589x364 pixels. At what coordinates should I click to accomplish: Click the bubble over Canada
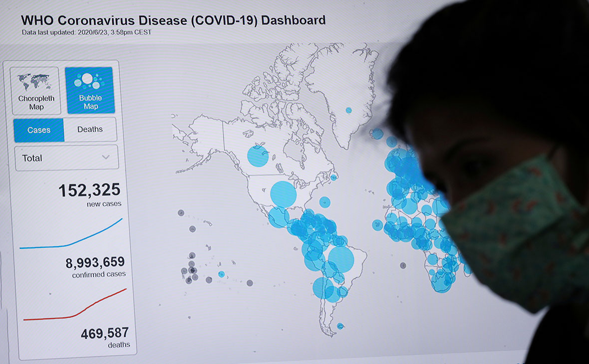point(258,156)
